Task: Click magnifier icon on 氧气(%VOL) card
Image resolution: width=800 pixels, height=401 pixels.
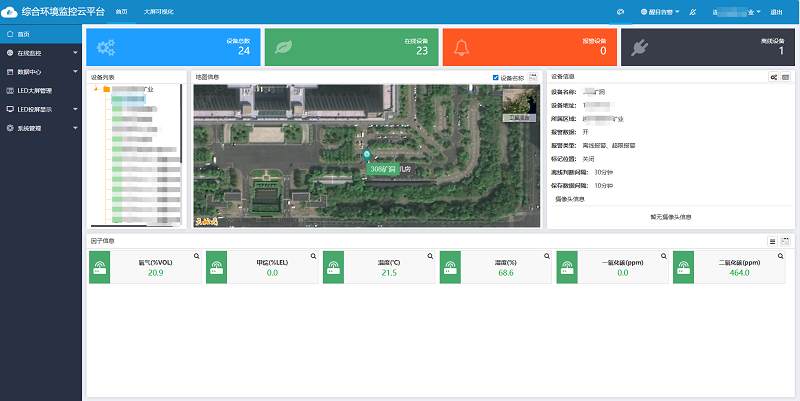Action: pyautogui.click(x=197, y=257)
